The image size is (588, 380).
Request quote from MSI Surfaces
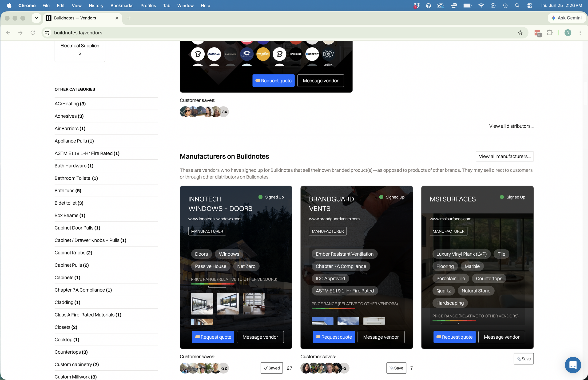pyautogui.click(x=454, y=337)
